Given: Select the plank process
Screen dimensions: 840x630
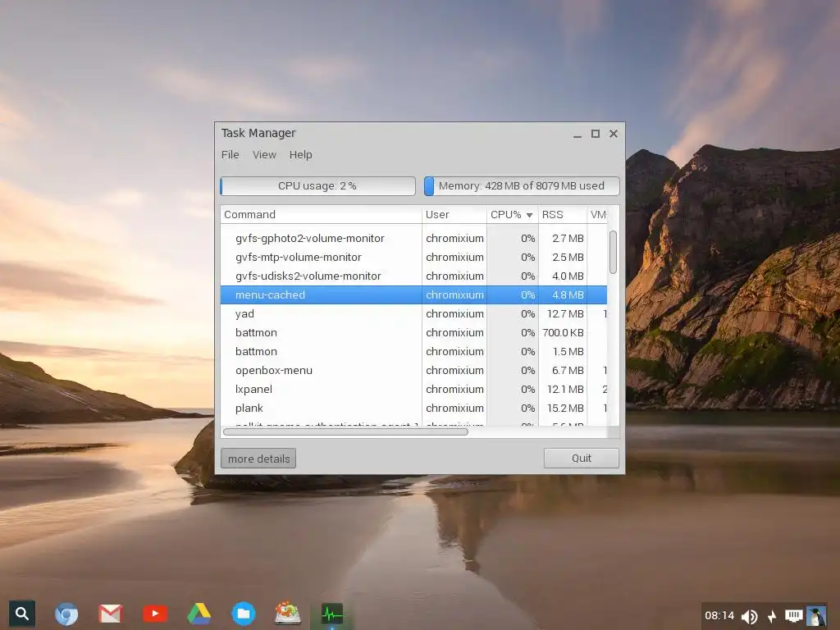Looking at the screenshot, I should point(413,408).
